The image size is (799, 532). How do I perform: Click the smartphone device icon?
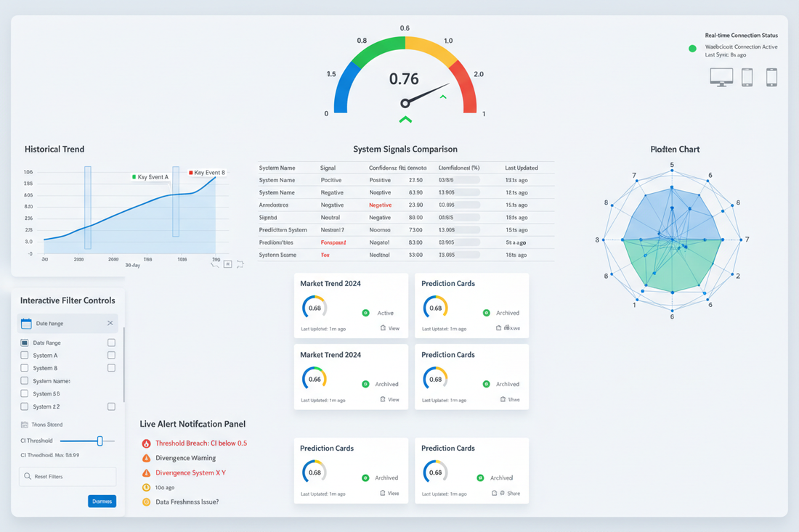[x=771, y=78]
